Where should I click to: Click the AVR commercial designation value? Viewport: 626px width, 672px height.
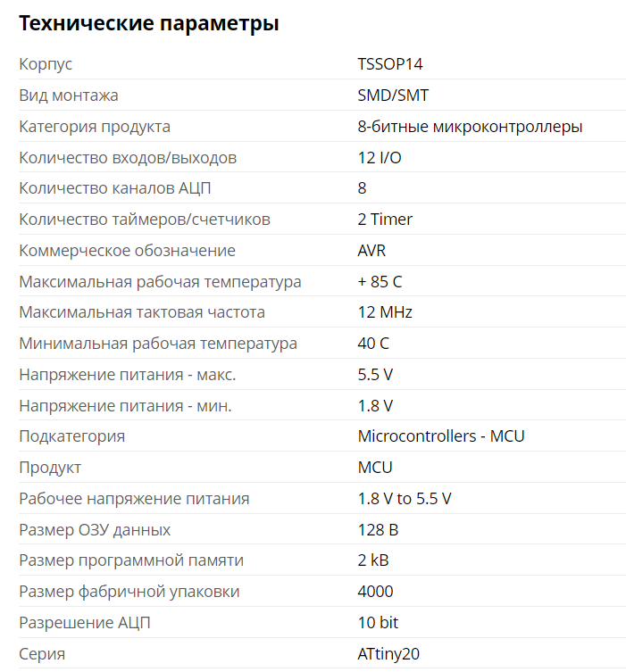coord(371,250)
